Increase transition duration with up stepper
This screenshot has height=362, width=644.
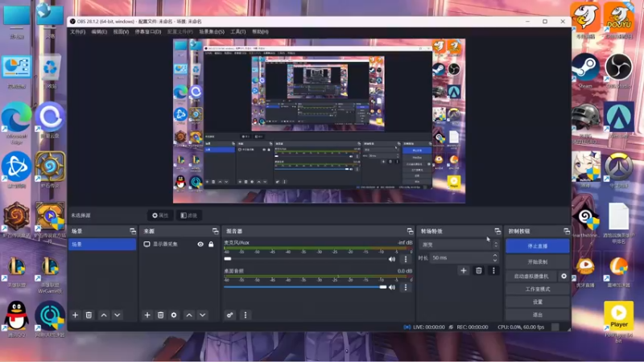pos(495,255)
